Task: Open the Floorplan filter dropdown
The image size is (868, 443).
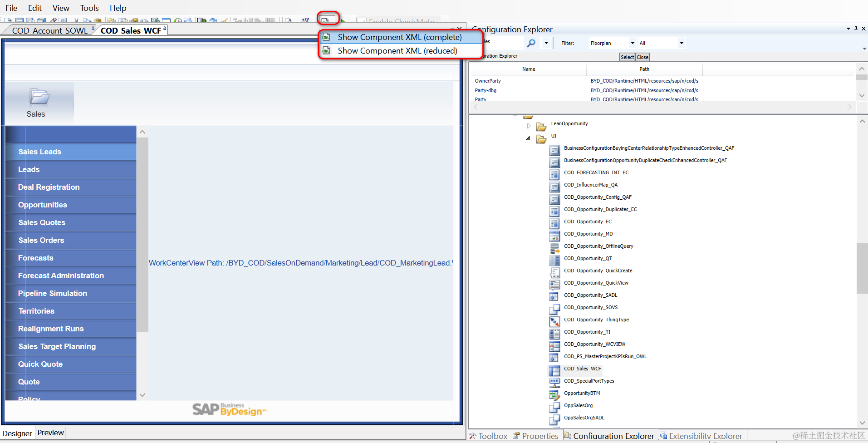Action: pyautogui.click(x=633, y=43)
